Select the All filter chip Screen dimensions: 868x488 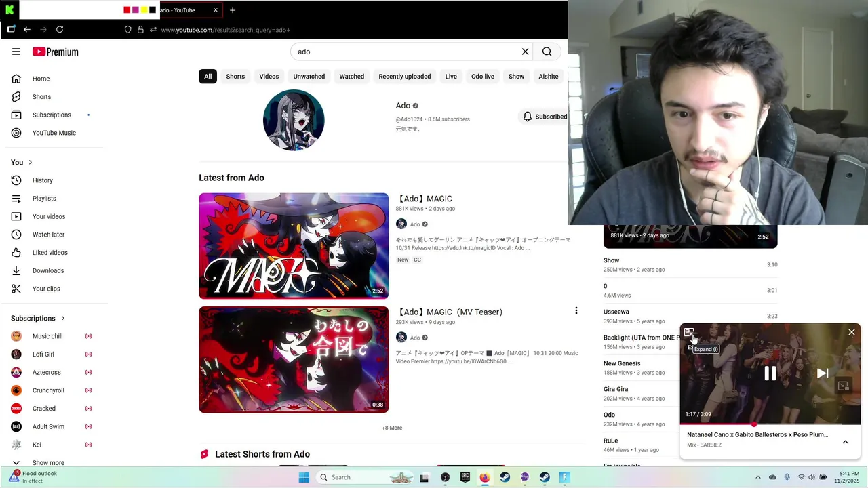(x=208, y=77)
